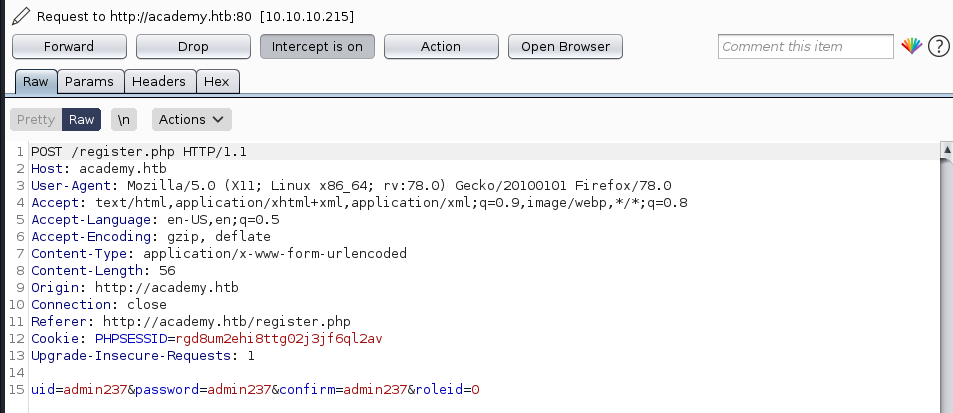The image size is (953, 413).
Task: Open the highlight color picker icon
Action: 911,47
